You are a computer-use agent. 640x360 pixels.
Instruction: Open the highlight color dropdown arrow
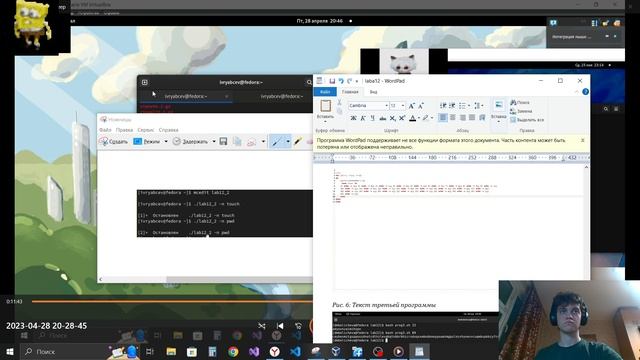coord(432,118)
